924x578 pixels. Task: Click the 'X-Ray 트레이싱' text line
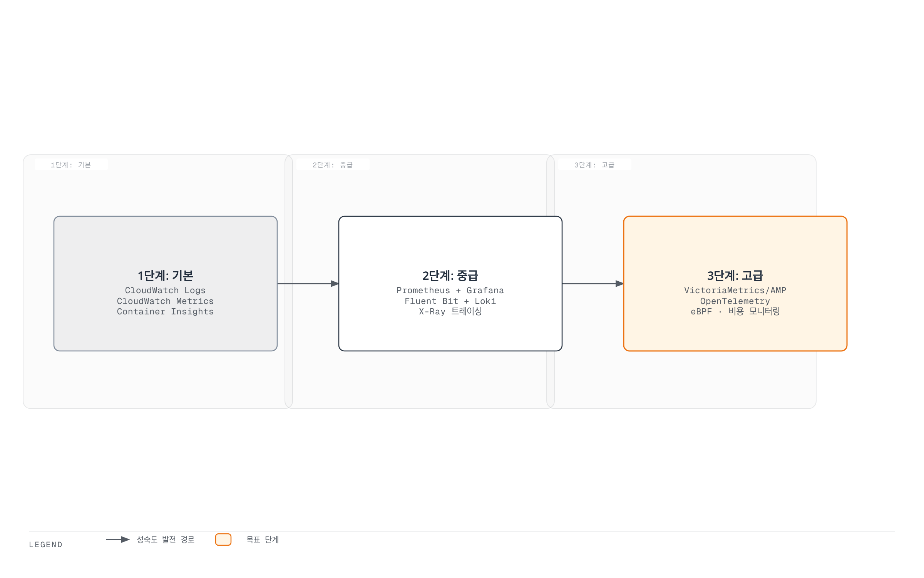[450, 311]
